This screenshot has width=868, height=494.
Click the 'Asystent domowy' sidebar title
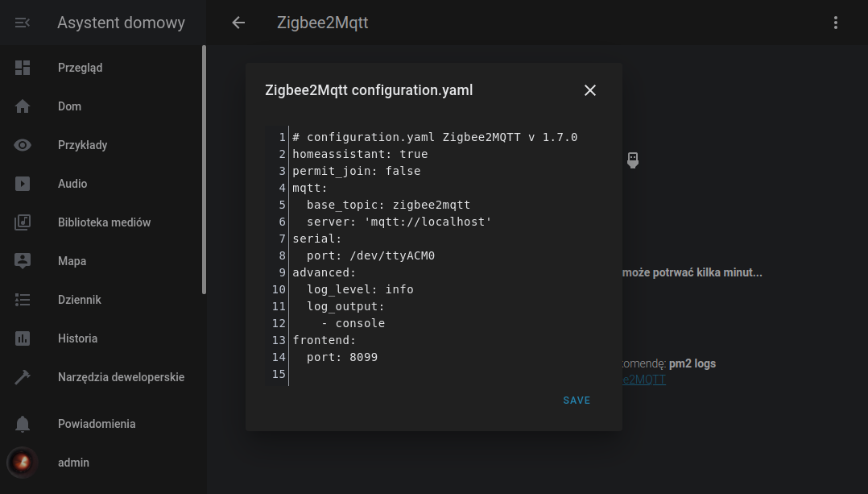pos(122,23)
